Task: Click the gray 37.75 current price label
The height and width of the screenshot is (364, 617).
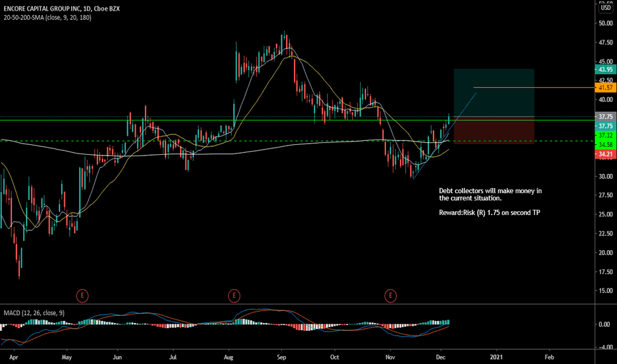Action: click(x=605, y=116)
